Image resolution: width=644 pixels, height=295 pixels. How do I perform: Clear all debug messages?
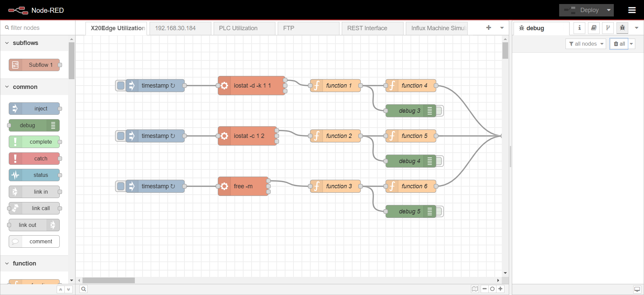[x=619, y=44]
